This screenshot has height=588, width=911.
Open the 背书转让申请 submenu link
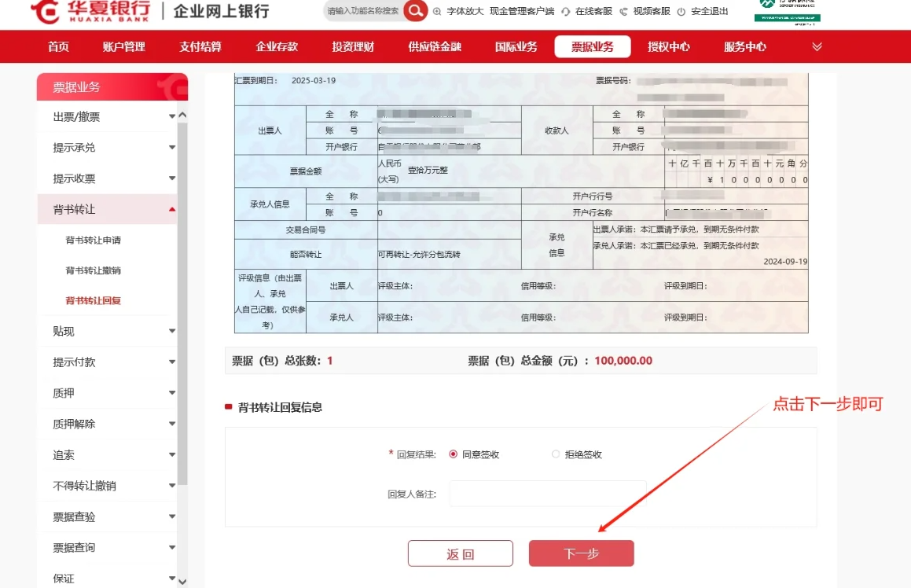93,240
